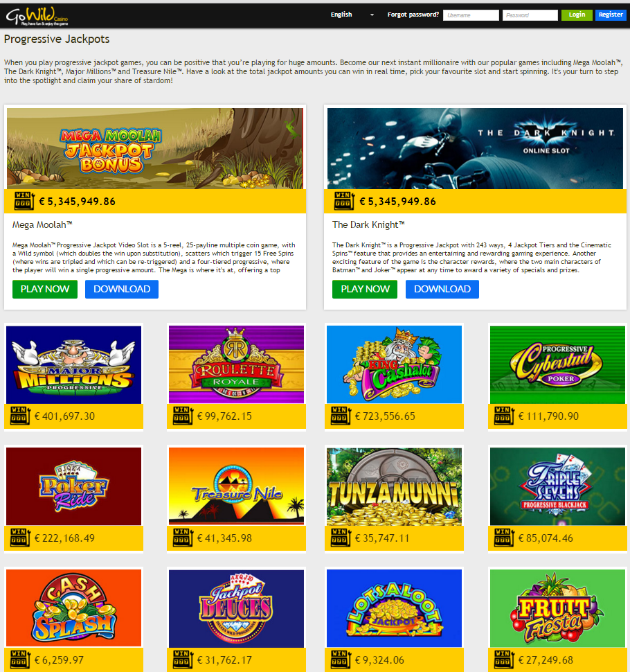Screen dimensions: 630x672
Task: Open the Fruit Fiesta game thumbnail
Action: pyautogui.click(x=557, y=608)
